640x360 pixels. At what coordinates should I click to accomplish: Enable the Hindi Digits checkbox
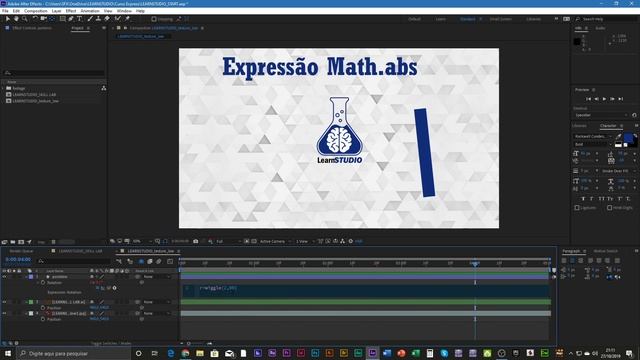(x=609, y=208)
